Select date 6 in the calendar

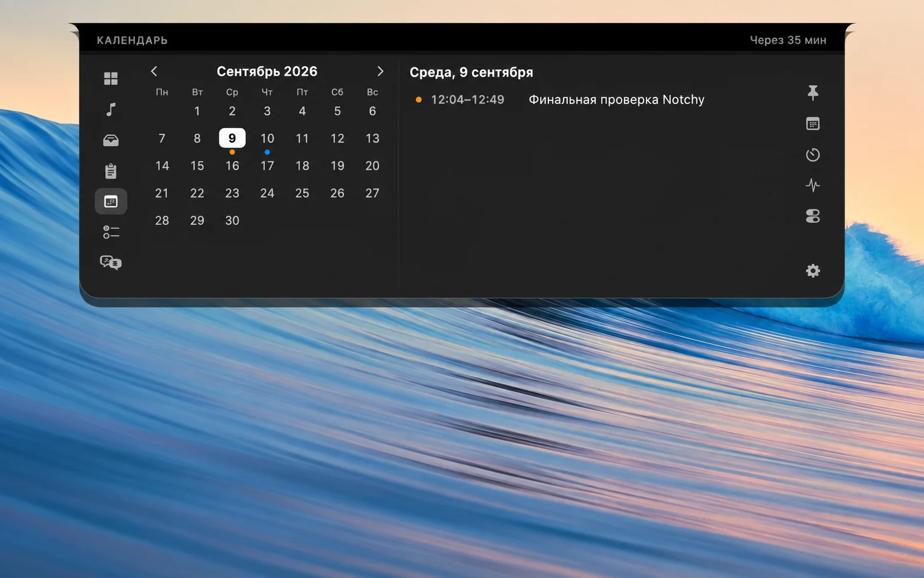tap(372, 111)
